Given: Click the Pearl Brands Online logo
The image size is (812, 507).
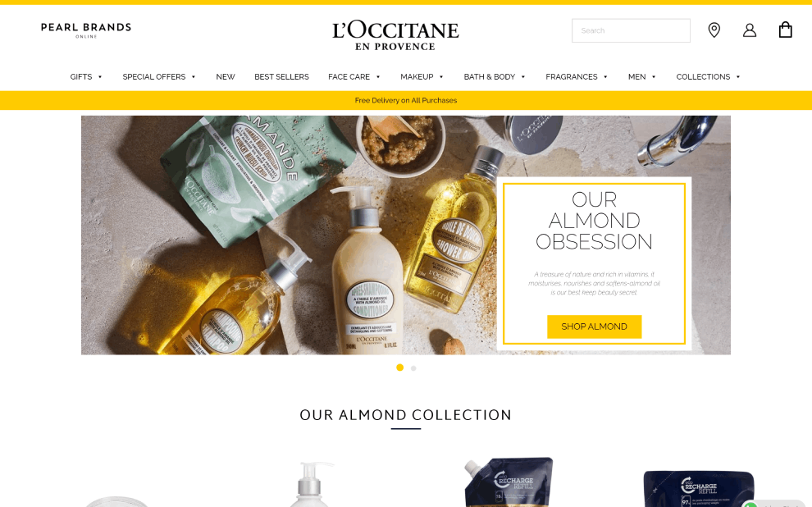Looking at the screenshot, I should pyautogui.click(x=86, y=30).
